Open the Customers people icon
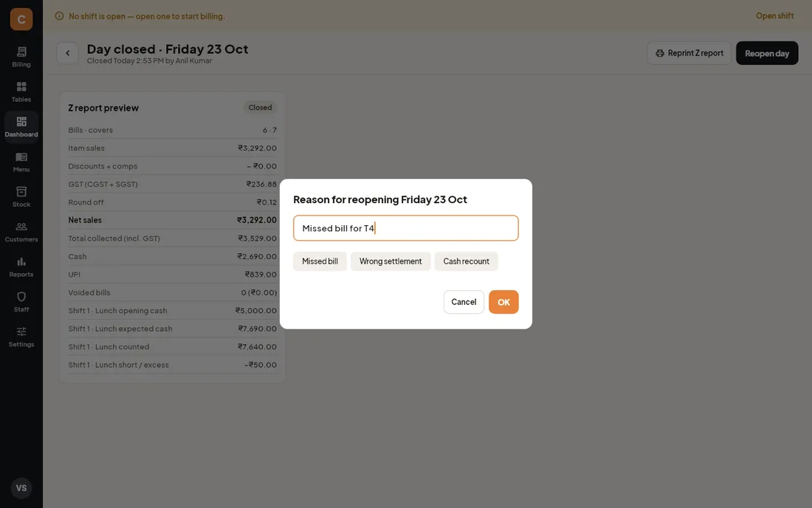This screenshot has height=508, width=812. pyautogui.click(x=21, y=227)
